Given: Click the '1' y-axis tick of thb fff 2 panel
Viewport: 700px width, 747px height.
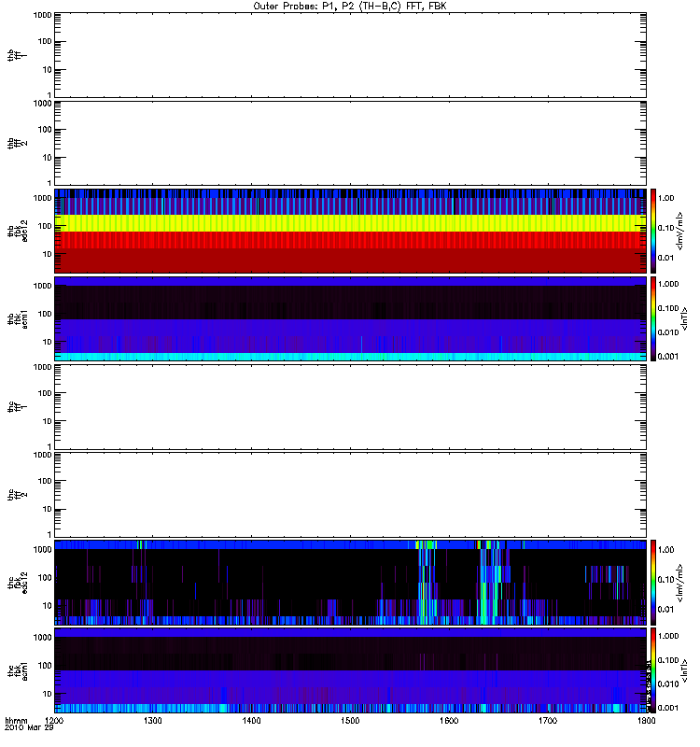Looking at the screenshot, I should (49, 183).
